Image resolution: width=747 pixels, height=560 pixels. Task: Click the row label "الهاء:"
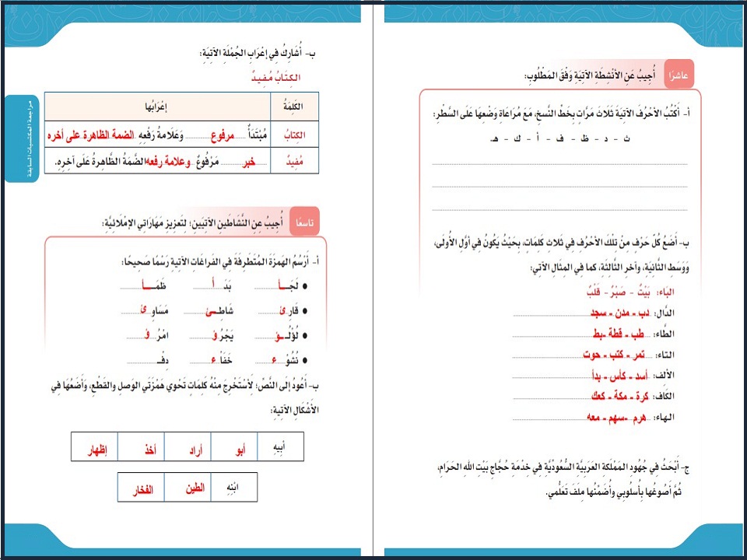point(665,417)
